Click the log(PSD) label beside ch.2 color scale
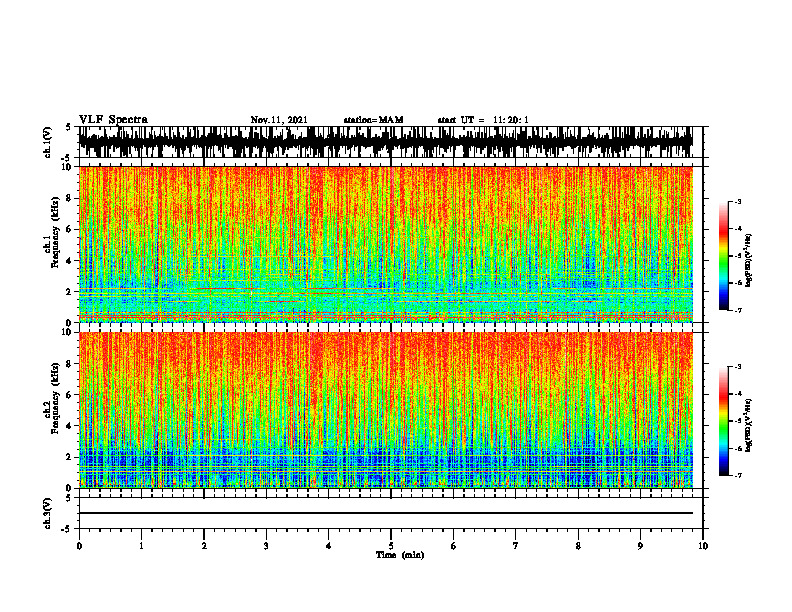This screenshot has width=792, height=612. click(x=748, y=425)
